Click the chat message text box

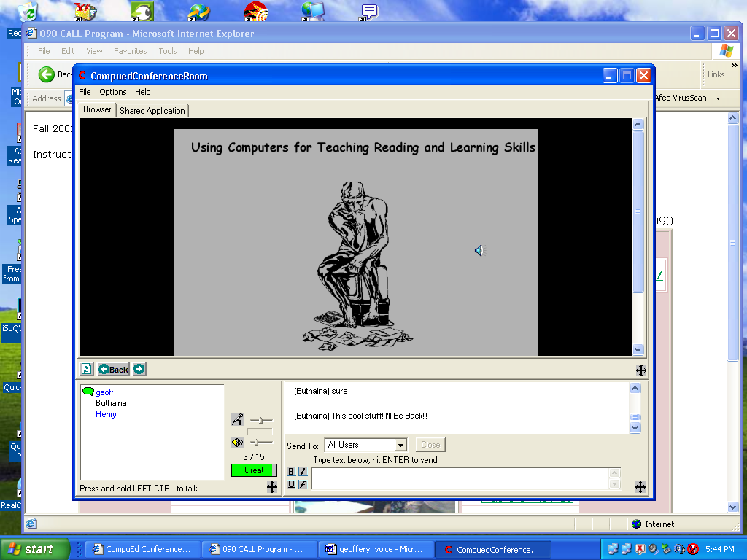461,478
